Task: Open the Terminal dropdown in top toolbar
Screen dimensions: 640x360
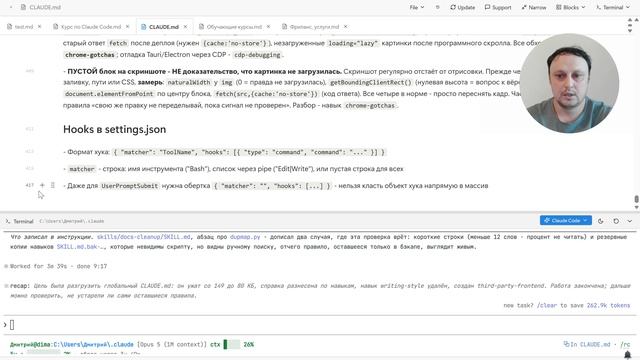Action: (612, 7)
